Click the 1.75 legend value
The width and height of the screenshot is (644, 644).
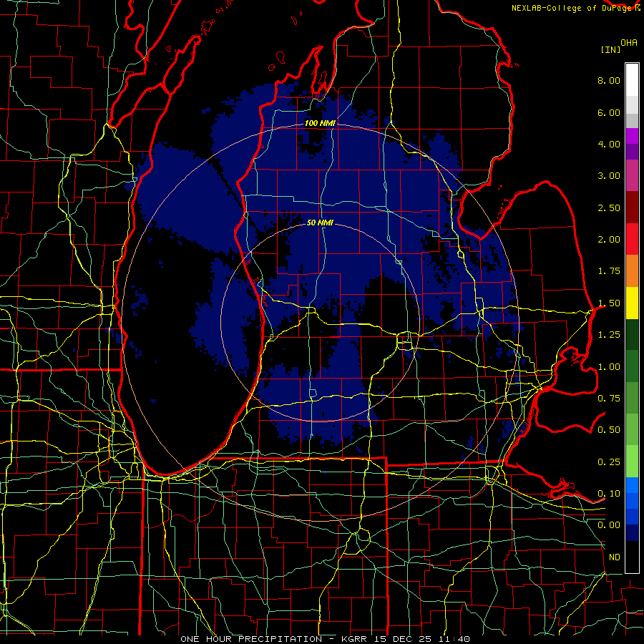(x=609, y=271)
